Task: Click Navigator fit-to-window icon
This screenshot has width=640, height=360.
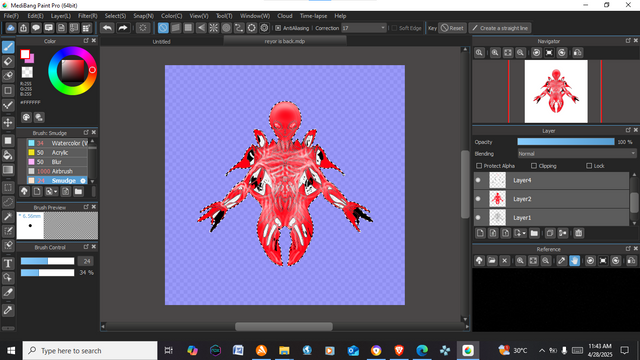Action: pos(508,53)
